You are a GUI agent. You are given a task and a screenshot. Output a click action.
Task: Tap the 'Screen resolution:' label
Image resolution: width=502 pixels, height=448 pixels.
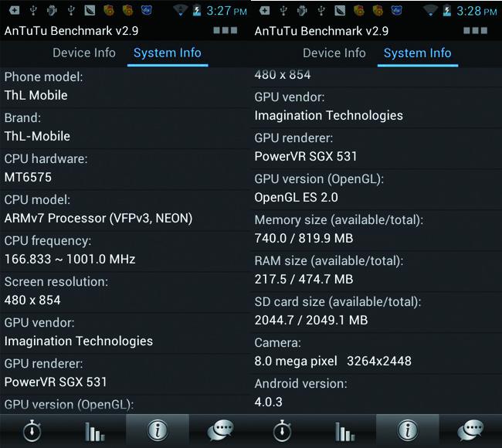point(56,282)
